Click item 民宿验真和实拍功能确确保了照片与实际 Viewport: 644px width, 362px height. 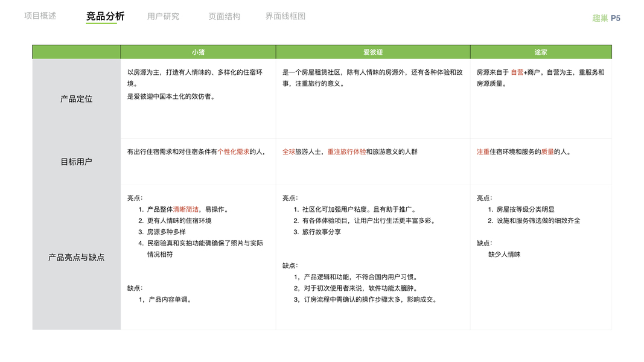click(x=205, y=243)
